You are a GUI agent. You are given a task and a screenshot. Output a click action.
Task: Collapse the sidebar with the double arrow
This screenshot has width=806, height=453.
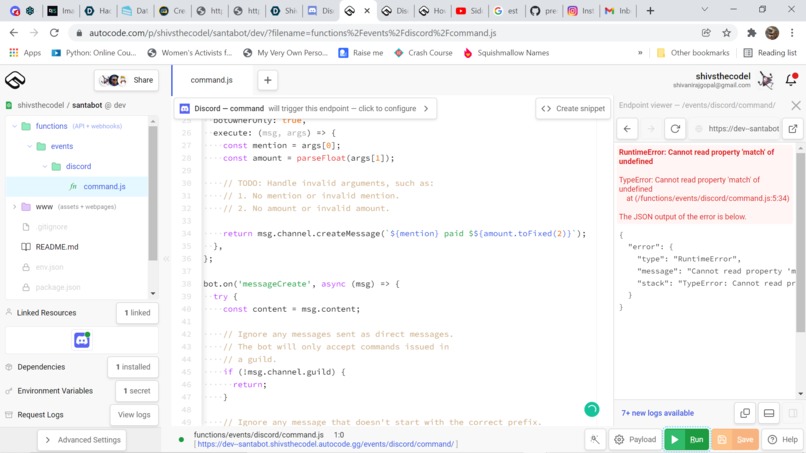click(166, 259)
